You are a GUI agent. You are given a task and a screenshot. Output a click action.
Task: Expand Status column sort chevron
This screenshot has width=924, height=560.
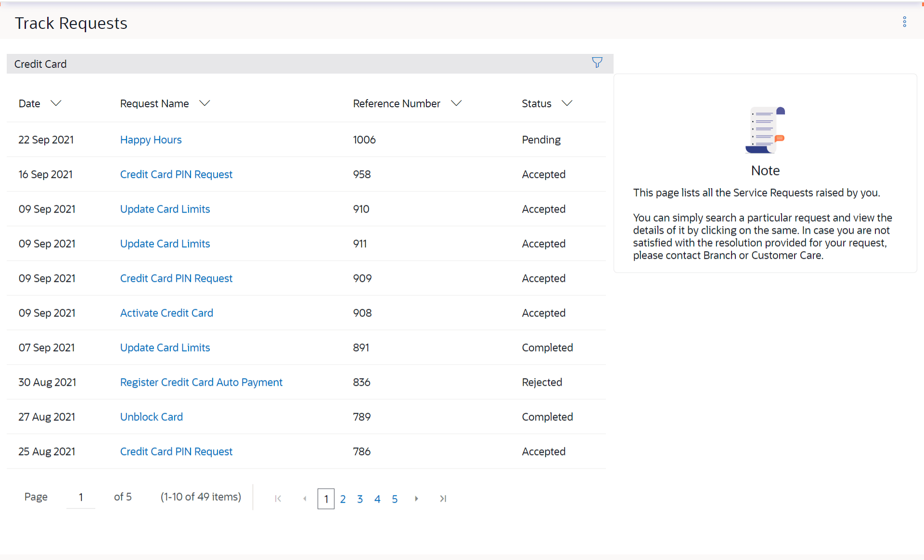click(x=567, y=103)
